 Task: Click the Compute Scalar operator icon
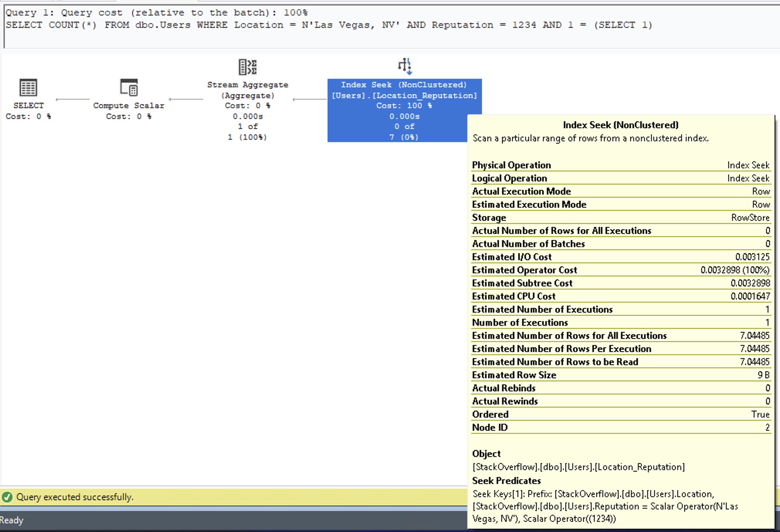tap(129, 88)
